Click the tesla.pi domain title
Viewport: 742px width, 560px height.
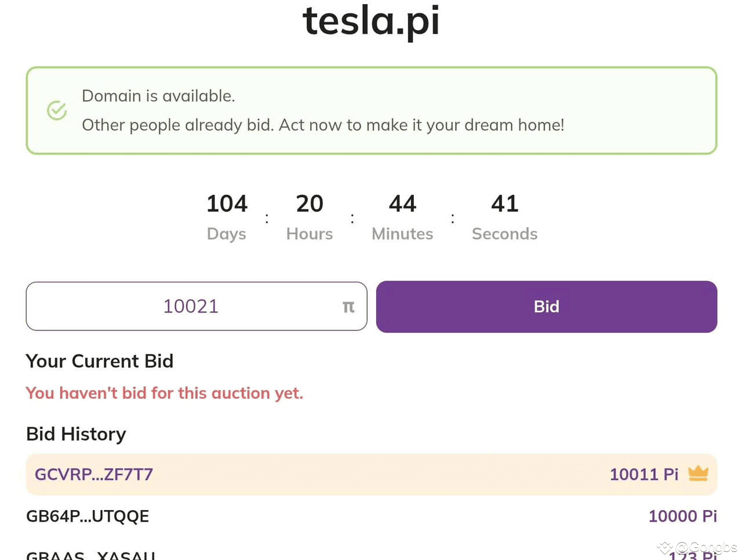coord(371,20)
